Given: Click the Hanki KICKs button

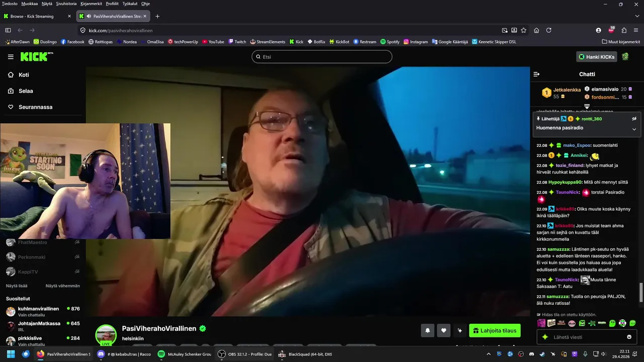Looking at the screenshot, I should pyautogui.click(x=596, y=57).
